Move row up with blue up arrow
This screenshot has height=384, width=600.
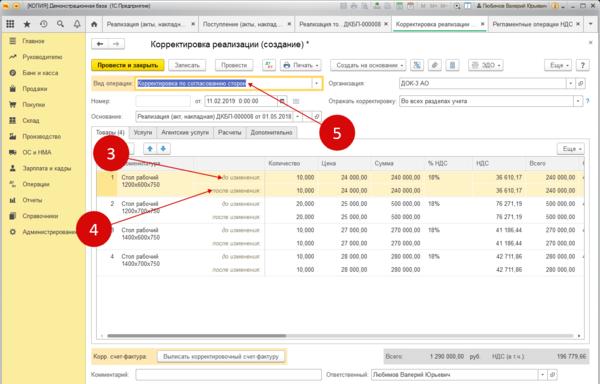tap(150, 149)
